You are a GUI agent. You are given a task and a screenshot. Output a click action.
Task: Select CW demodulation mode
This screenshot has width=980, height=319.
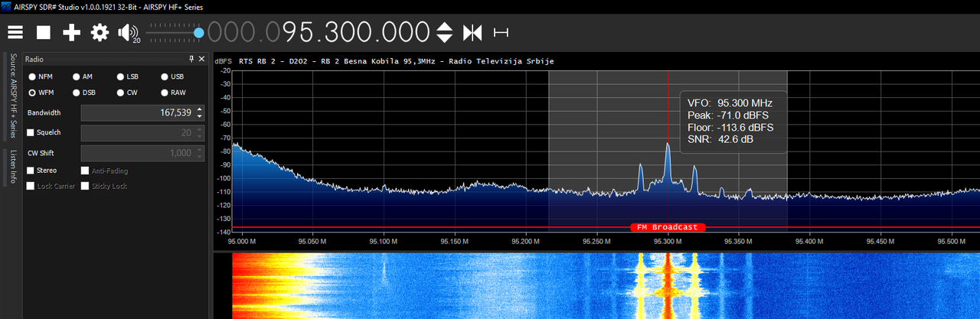tap(120, 93)
